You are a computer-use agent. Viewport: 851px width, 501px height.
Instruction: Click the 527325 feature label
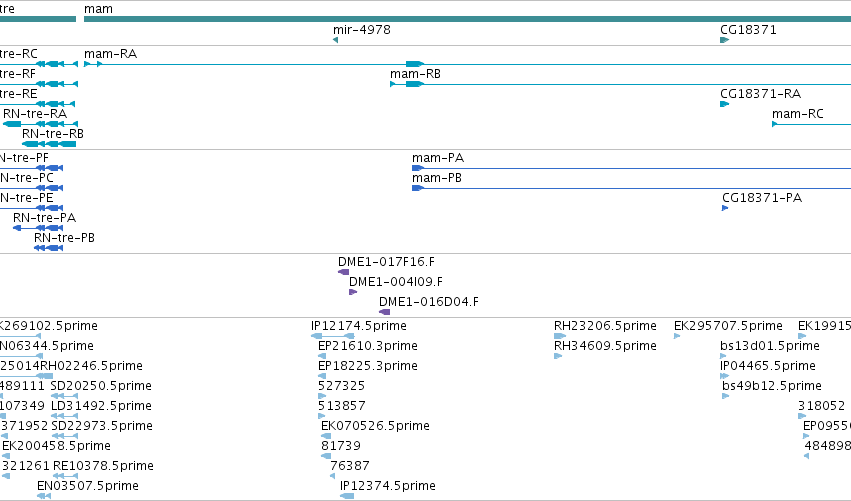[341, 386]
